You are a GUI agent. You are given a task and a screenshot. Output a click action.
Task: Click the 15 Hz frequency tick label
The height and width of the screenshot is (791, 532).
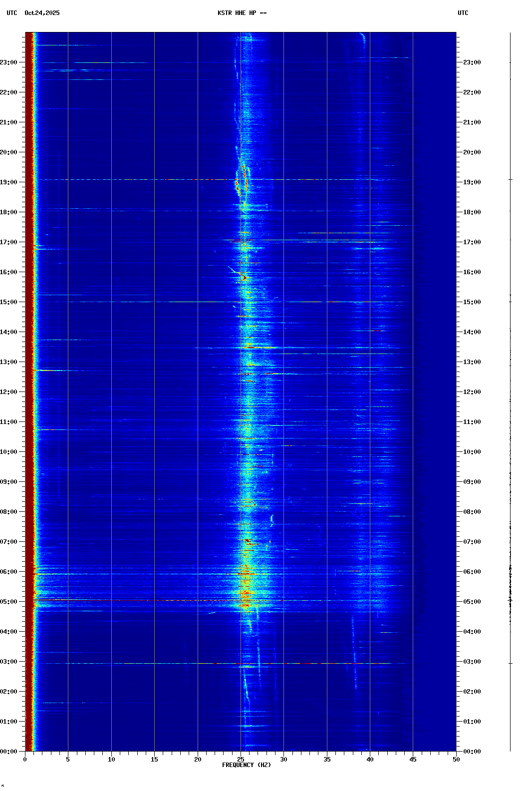tap(154, 760)
